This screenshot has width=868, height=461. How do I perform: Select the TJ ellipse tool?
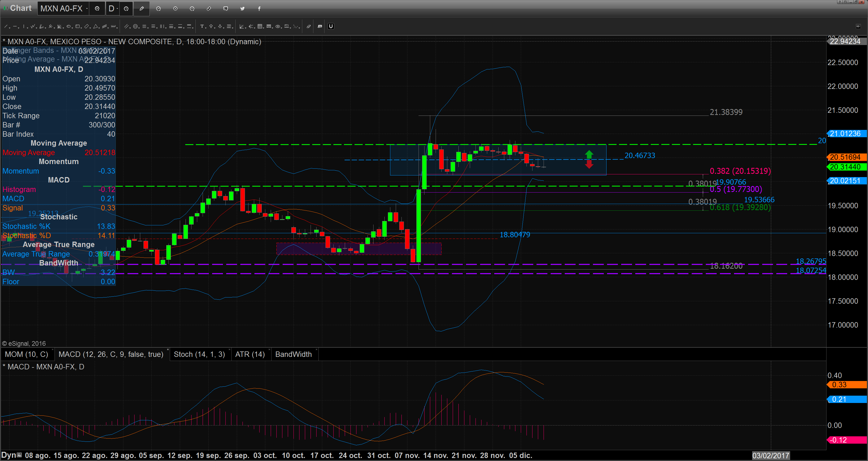click(x=278, y=26)
